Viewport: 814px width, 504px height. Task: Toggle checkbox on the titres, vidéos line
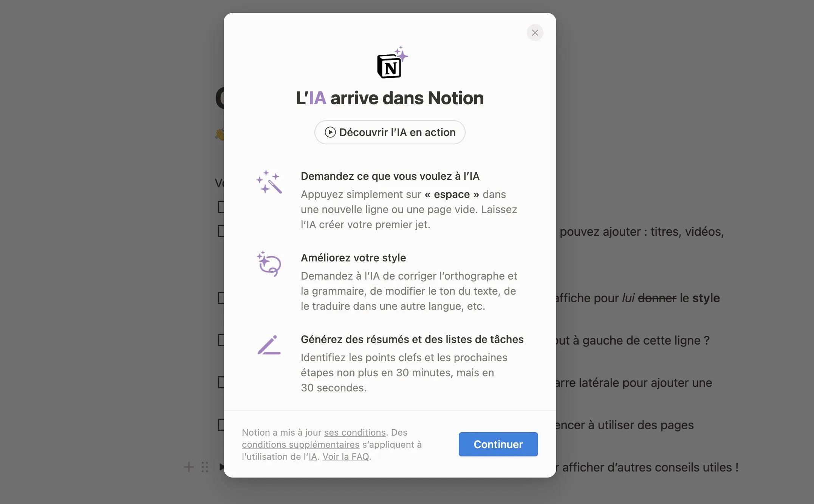pyautogui.click(x=221, y=231)
